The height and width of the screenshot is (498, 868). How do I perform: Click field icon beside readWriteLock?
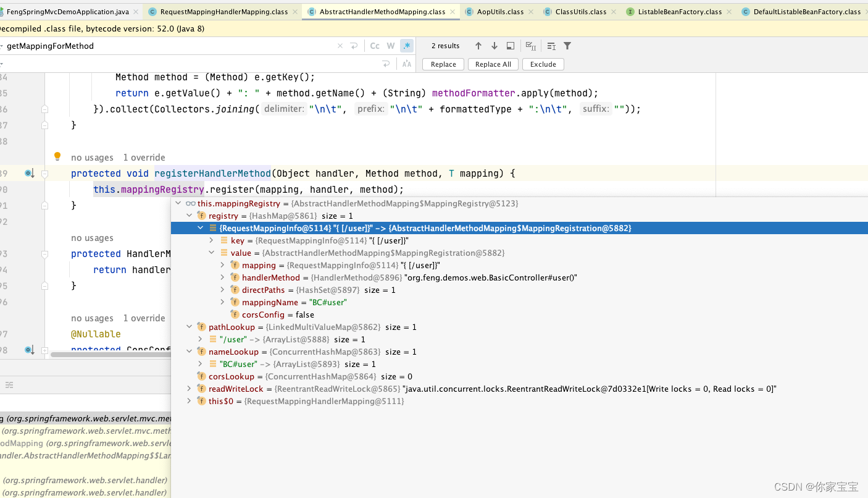201,389
